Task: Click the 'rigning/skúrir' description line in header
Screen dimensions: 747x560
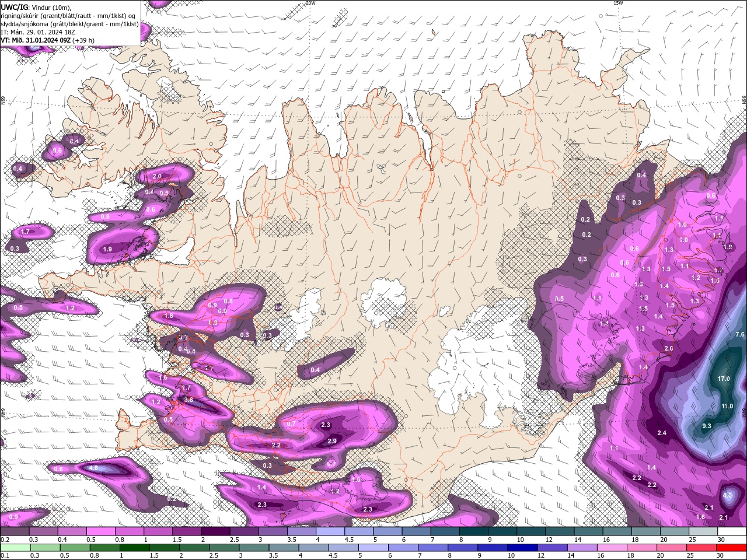Action: [x=68, y=16]
